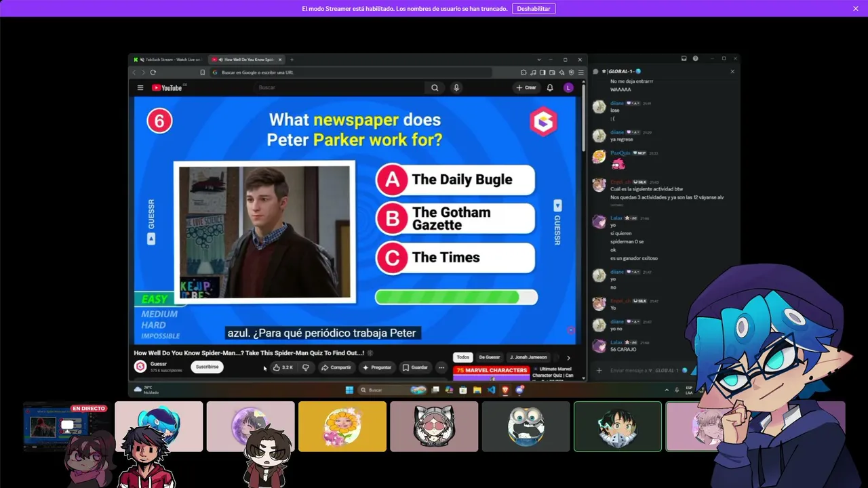Screen dimensions: 868x488
Task: Open the 75 Marvel Characters video thumbnail
Action: coord(492,372)
